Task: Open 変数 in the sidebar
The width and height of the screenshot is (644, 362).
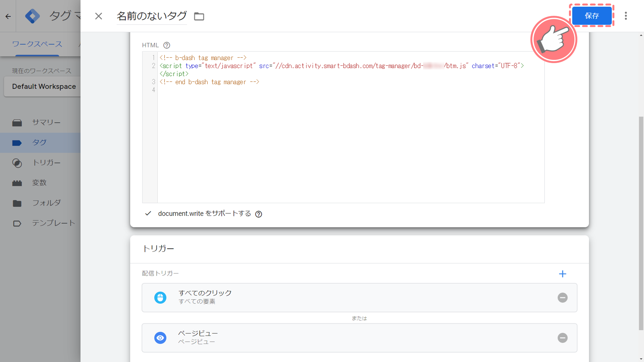Action: point(40,183)
